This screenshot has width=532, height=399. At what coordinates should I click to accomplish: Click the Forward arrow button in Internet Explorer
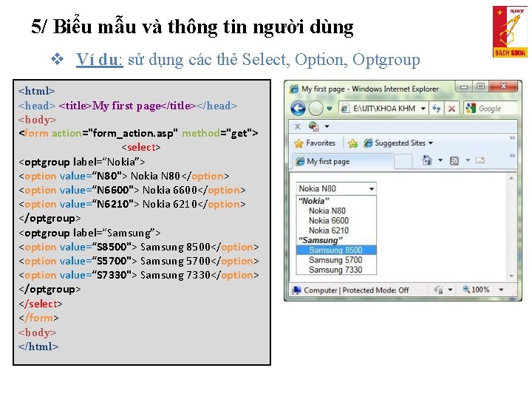(316, 108)
